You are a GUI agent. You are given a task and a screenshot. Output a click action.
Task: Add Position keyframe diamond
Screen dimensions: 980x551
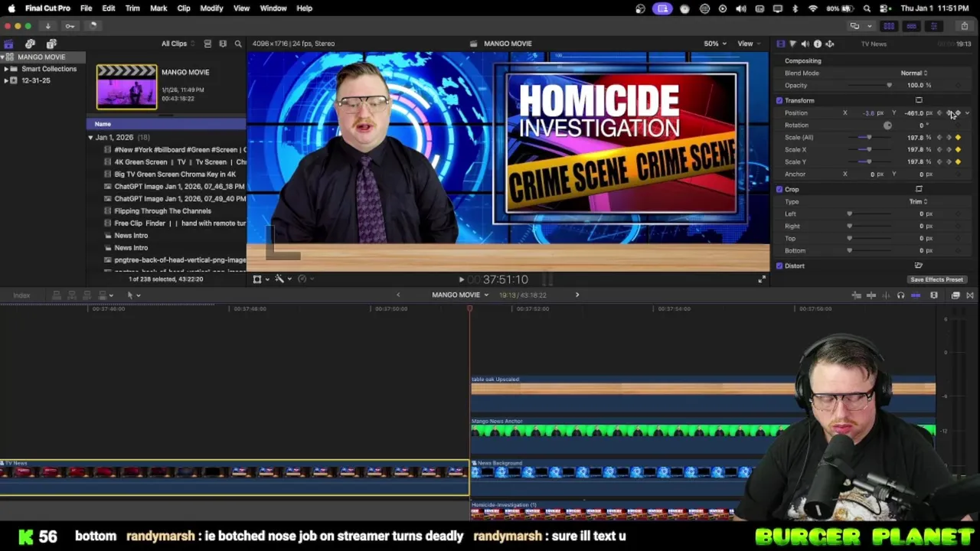click(x=958, y=113)
